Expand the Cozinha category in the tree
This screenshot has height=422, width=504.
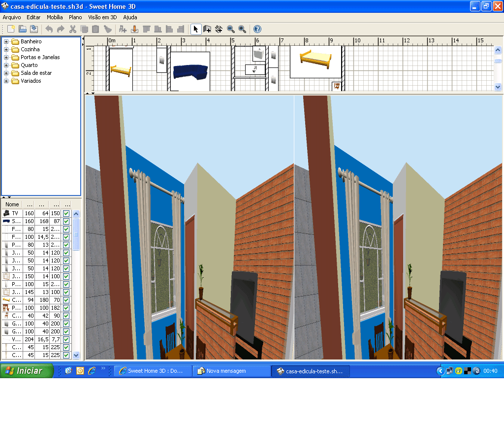point(6,49)
